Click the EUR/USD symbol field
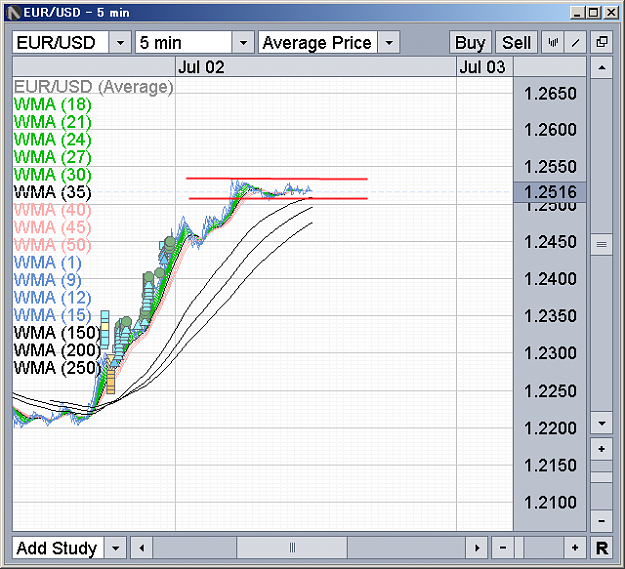 61,42
